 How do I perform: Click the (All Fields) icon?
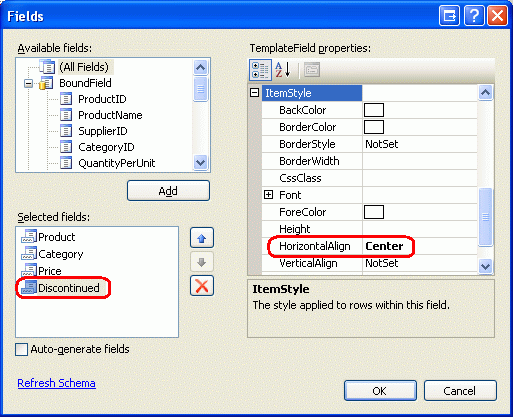point(47,67)
